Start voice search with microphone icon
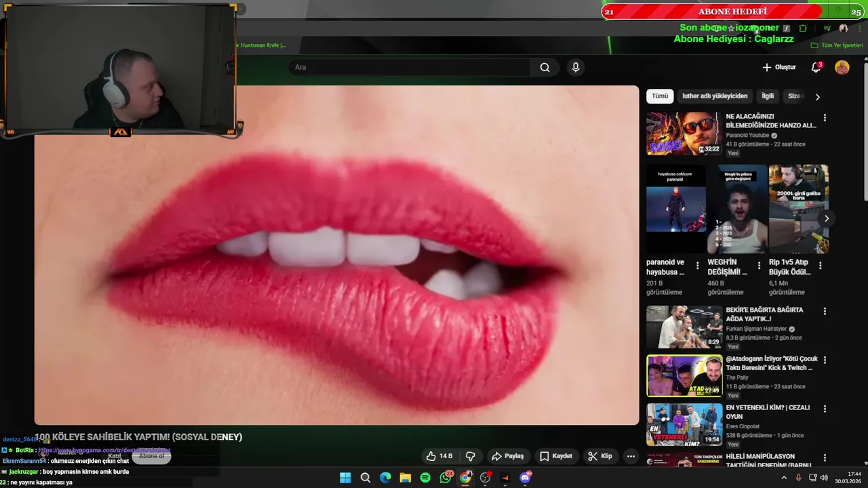The image size is (868, 488). [576, 67]
